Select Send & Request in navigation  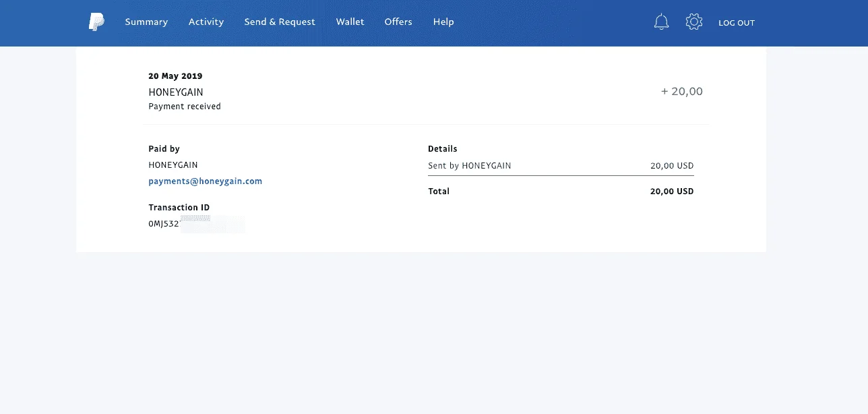[280, 22]
